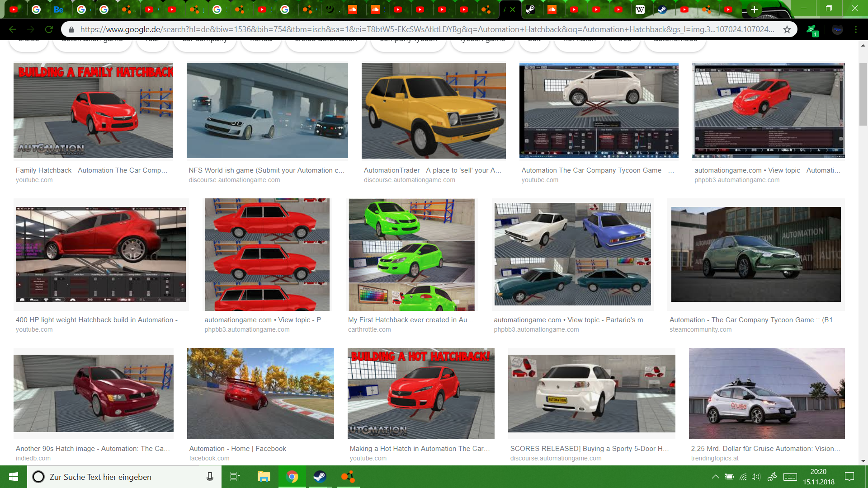Image resolution: width=868 pixels, height=488 pixels.
Task: Click 'SCORES RELEASED] Buying a Sporty 5-Door' title
Action: [x=590, y=449]
